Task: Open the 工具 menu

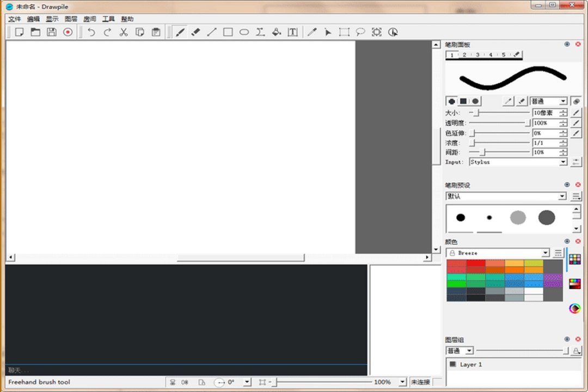Action: [x=108, y=19]
